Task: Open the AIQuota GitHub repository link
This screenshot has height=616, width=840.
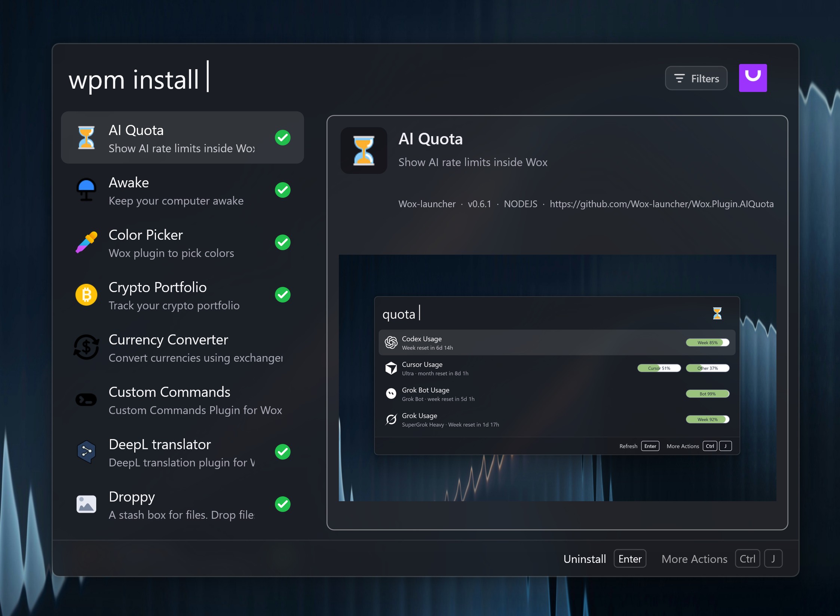Action: pos(662,204)
